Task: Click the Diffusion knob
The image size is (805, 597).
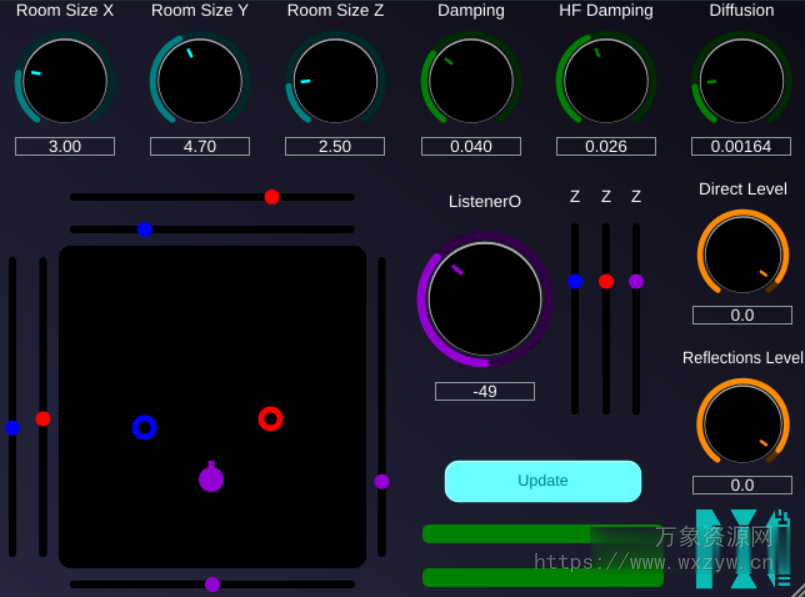Action: click(740, 80)
